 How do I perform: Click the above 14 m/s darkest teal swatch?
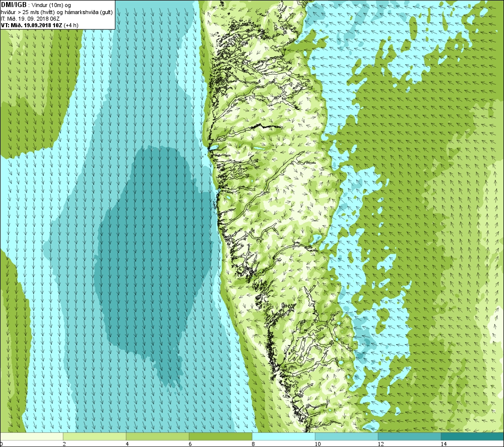pyautogui.click(x=473, y=436)
